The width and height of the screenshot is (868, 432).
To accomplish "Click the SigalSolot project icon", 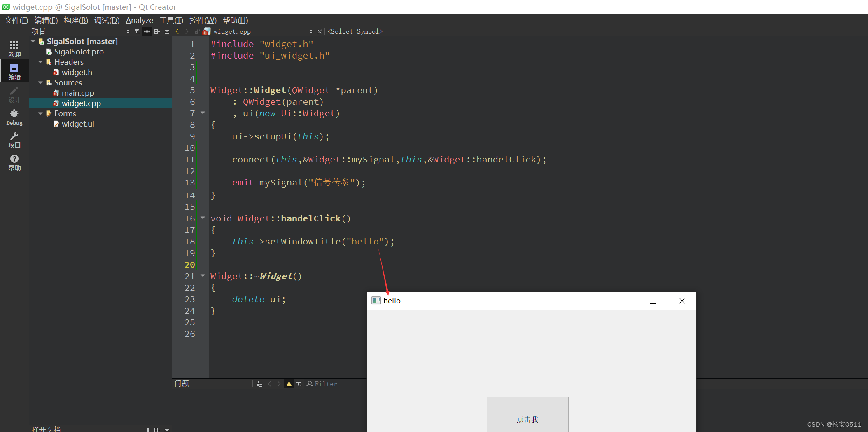I will 42,41.
